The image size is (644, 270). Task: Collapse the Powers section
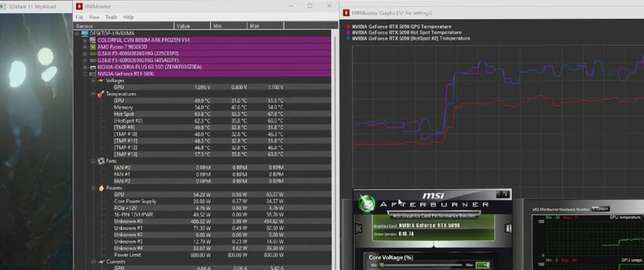pos(93,188)
